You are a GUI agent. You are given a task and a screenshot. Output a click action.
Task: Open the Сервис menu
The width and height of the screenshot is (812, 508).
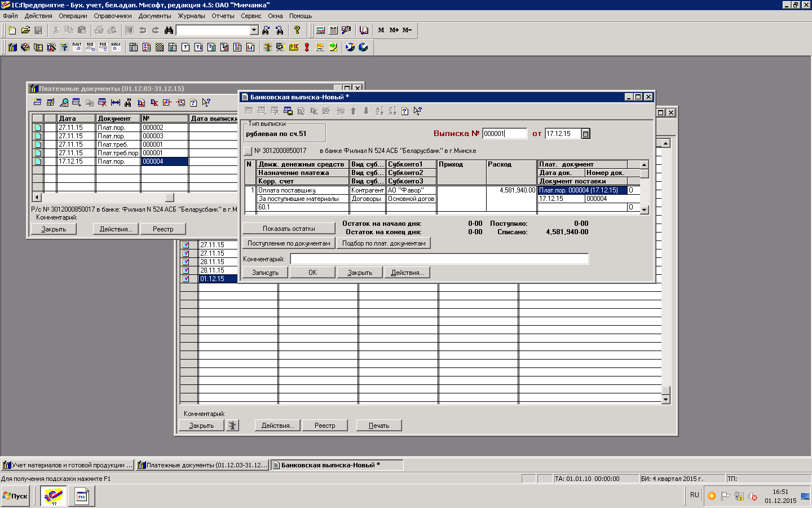point(251,16)
